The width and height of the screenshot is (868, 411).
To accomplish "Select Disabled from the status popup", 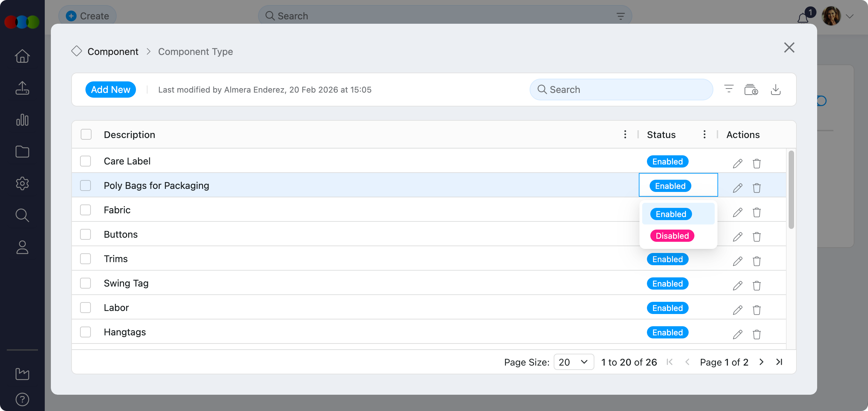I will point(672,236).
